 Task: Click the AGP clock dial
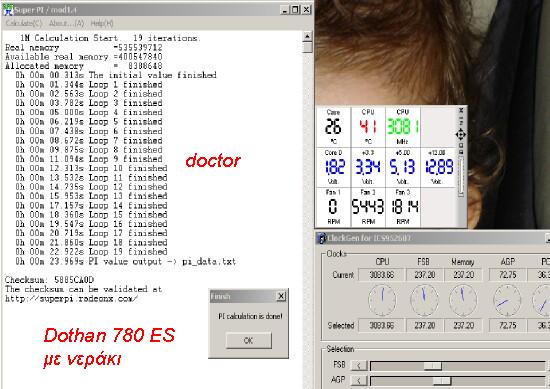507,300
